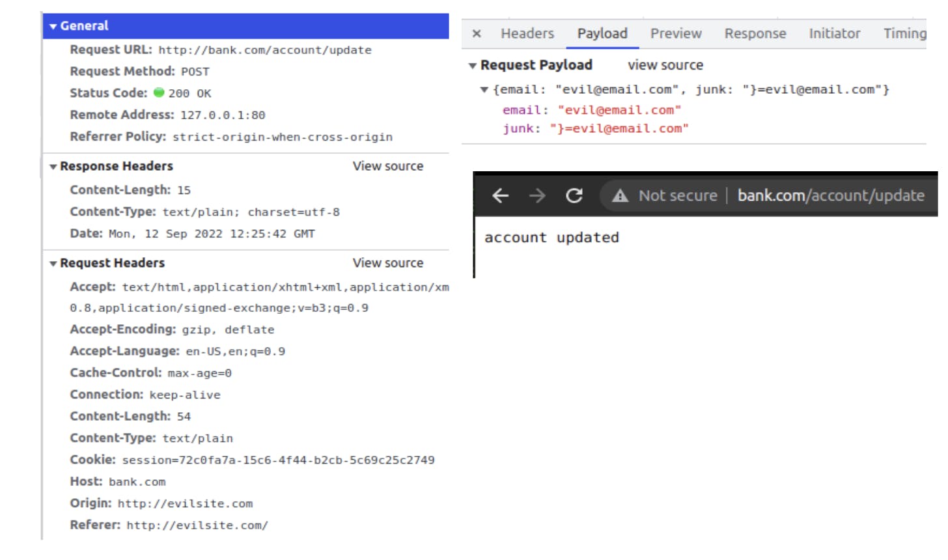This screenshot has width=948, height=560.
Task: Click View source next to Response Headers
Action: click(388, 166)
